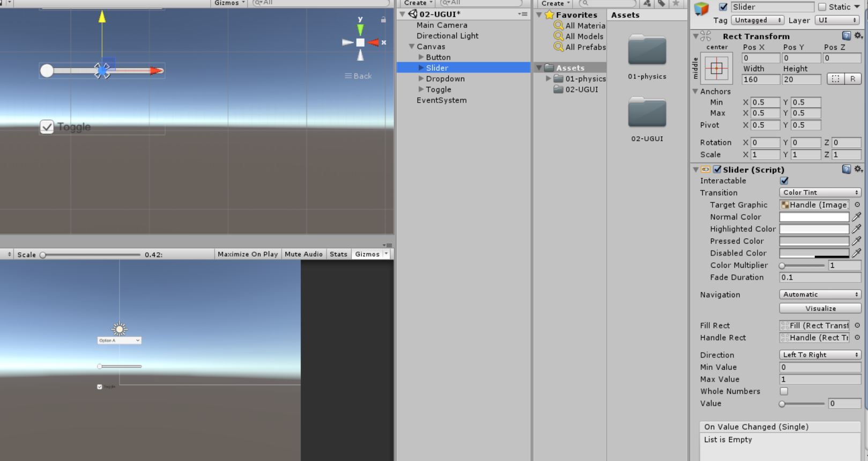Collapse the Canvas node in Hierarchy
This screenshot has width=868, height=461.
(x=412, y=47)
